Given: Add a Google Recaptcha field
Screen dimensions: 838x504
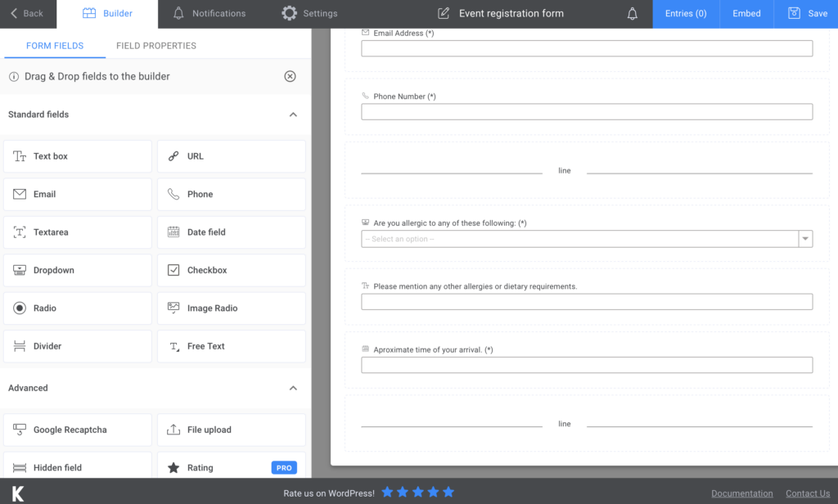Looking at the screenshot, I should point(78,430).
